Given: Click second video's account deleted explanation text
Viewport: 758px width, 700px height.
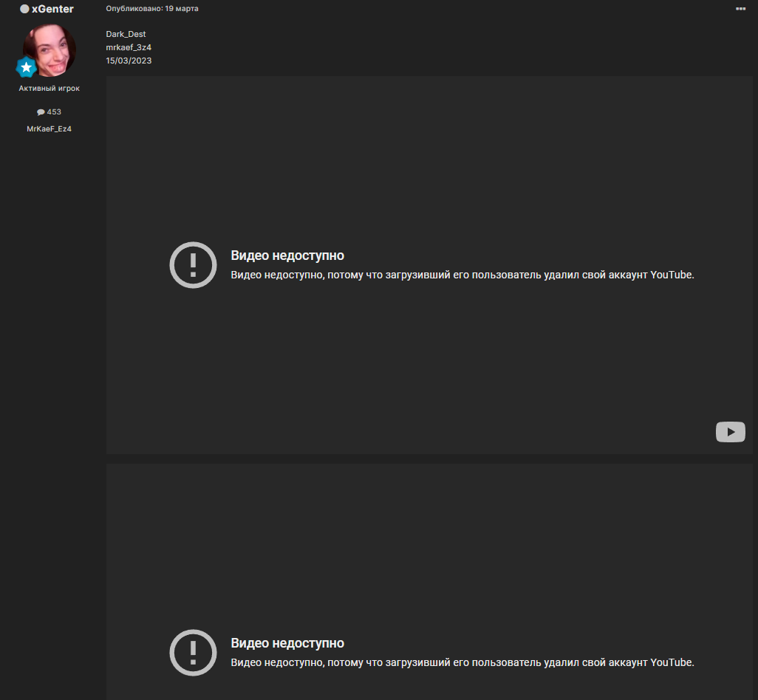Looking at the screenshot, I should point(462,662).
